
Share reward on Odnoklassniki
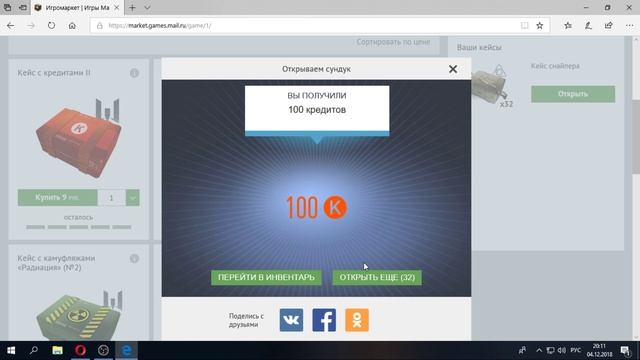coord(357,320)
